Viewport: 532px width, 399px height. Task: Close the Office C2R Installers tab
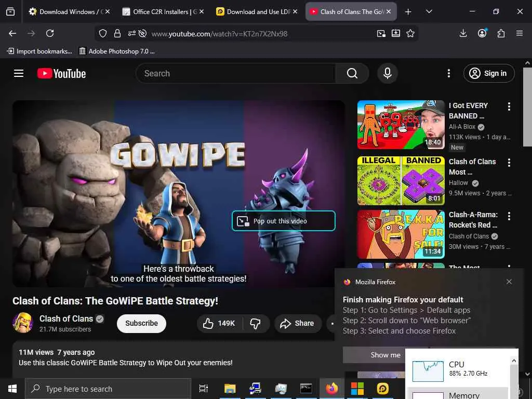(x=202, y=12)
